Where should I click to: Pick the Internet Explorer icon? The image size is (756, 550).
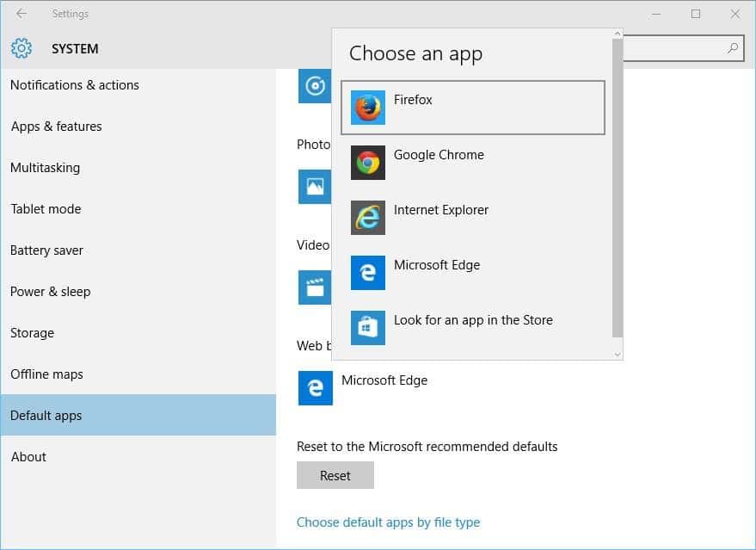(368, 218)
